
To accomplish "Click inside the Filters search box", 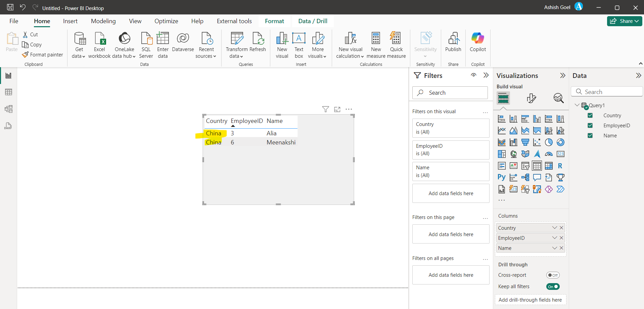I will pyautogui.click(x=450, y=92).
